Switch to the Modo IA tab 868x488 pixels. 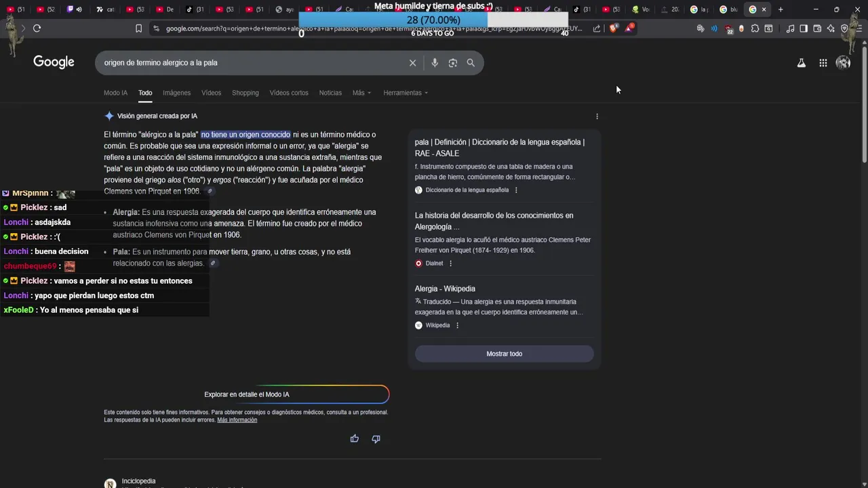click(115, 93)
